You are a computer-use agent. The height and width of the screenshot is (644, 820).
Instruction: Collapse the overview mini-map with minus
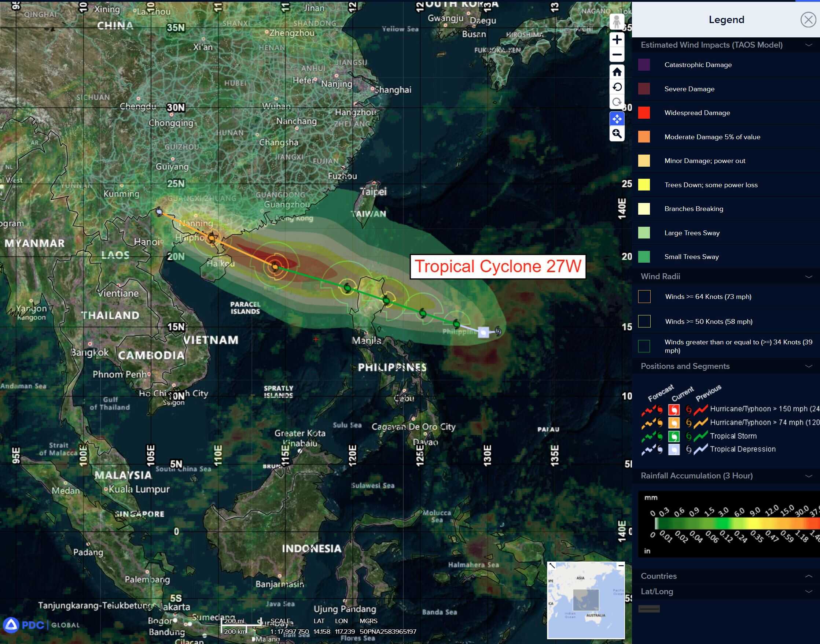pyautogui.click(x=621, y=566)
